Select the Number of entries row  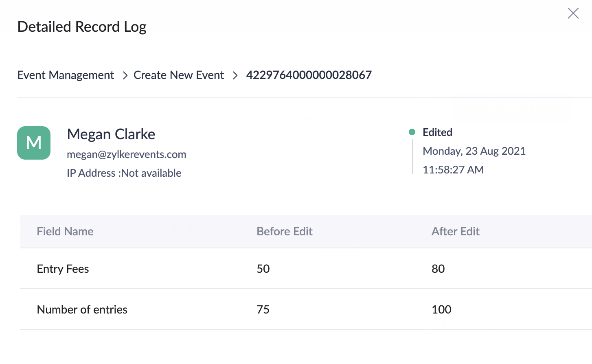pos(82,309)
